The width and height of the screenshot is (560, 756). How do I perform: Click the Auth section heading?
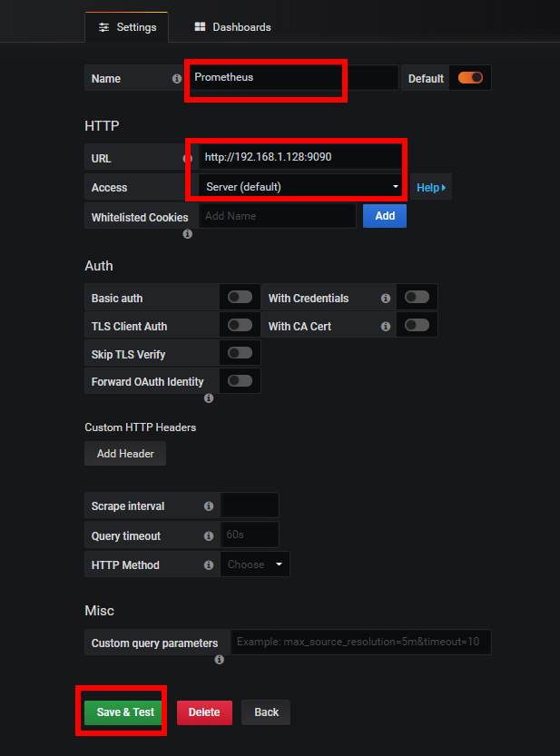point(99,266)
